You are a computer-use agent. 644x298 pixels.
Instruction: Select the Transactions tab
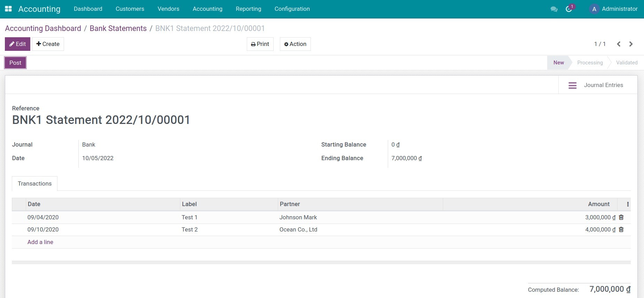(35, 183)
